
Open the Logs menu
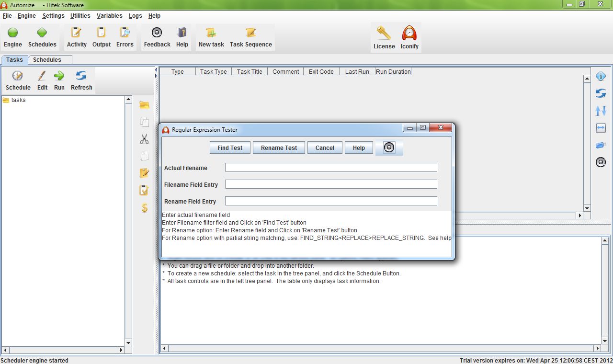(x=136, y=16)
